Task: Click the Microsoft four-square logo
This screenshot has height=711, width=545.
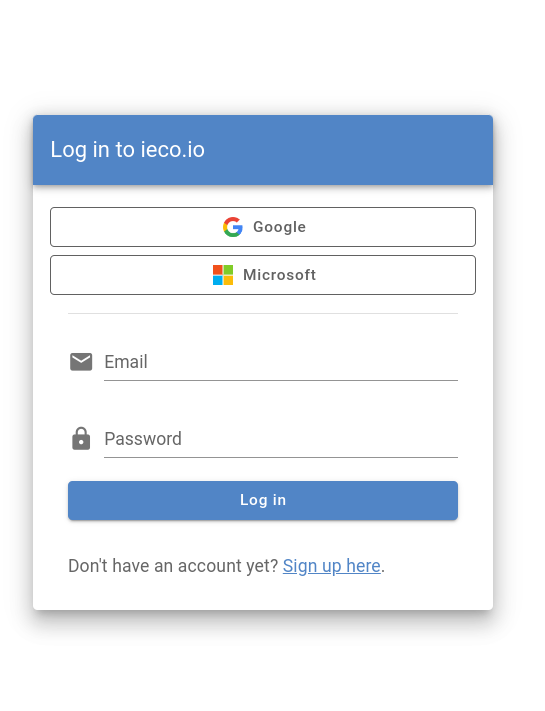Action: [223, 275]
